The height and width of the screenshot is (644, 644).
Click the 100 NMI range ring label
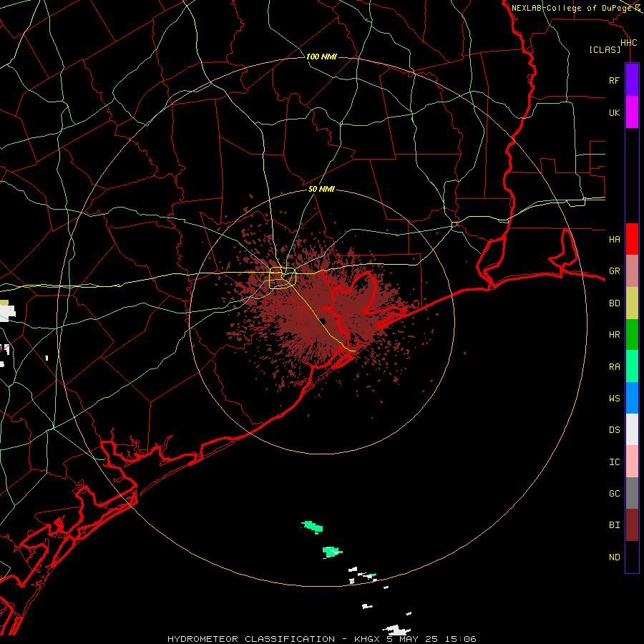point(321,57)
